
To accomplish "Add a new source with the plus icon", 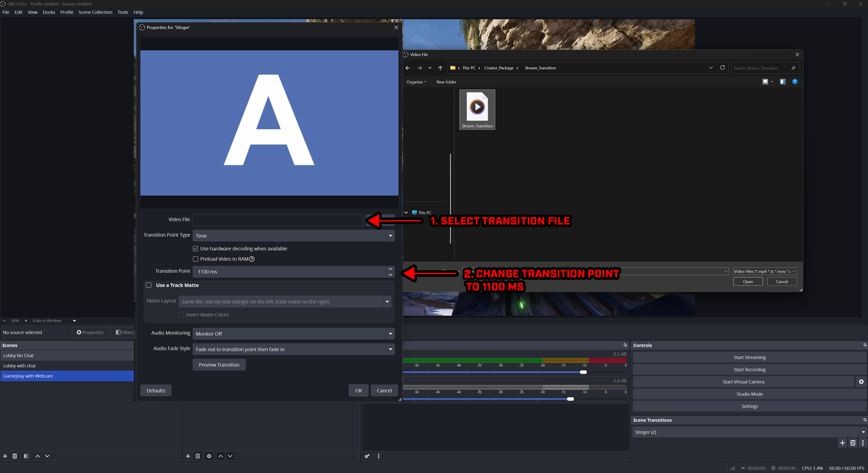I will coord(188,456).
